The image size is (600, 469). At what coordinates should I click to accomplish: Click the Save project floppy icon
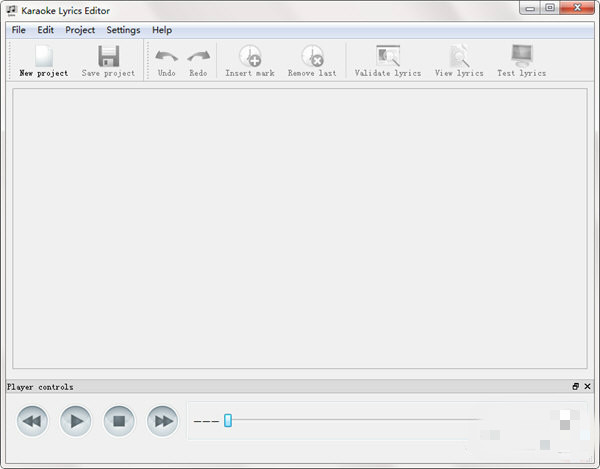click(x=109, y=56)
